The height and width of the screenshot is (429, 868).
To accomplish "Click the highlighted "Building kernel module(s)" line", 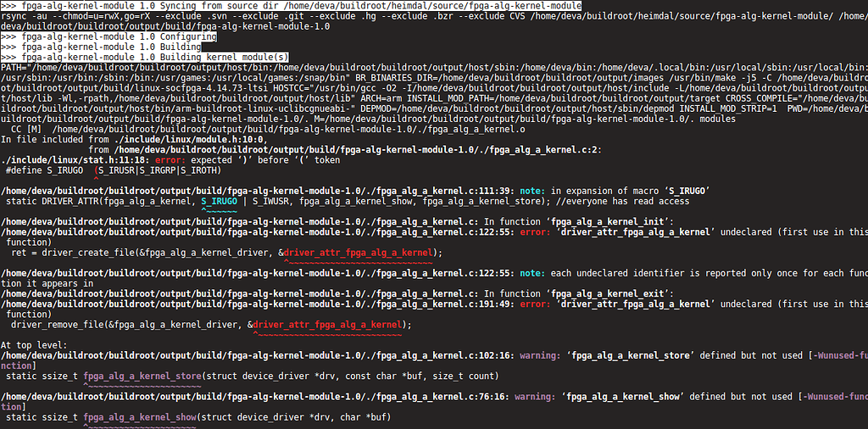I will click(144, 57).
